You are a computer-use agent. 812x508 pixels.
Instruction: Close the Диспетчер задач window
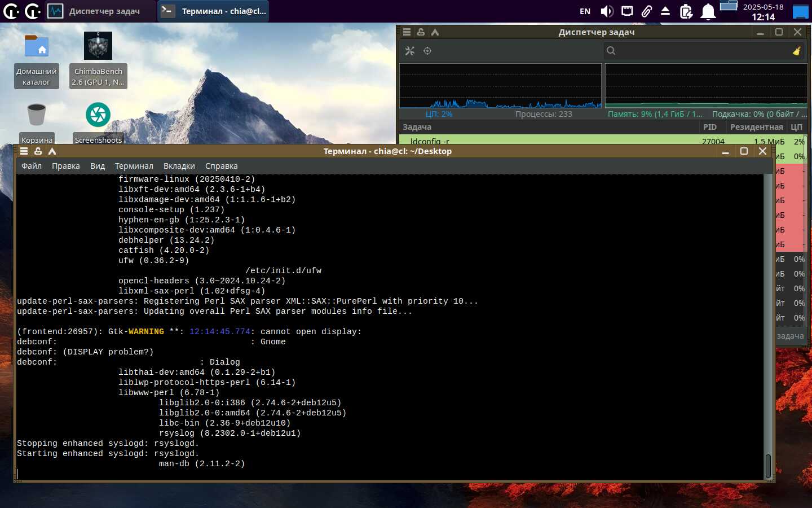(797, 32)
